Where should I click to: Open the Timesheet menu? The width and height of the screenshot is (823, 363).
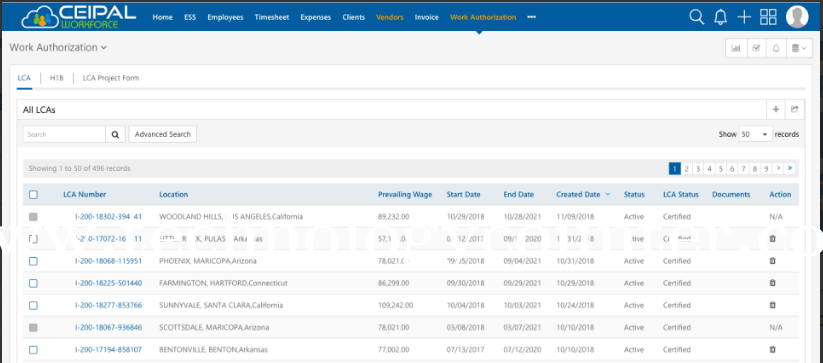(272, 17)
